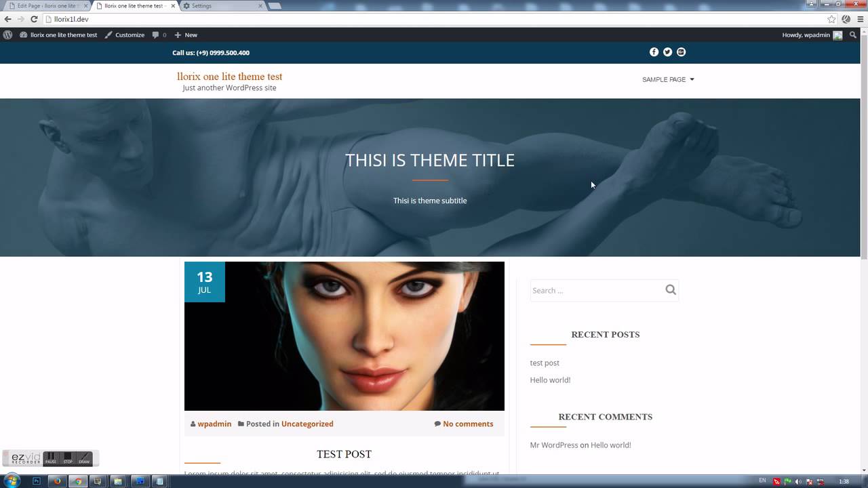This screenshot has width=868, height=488.
Task: Click the browser address bar
Action: (x=434, y=19)
